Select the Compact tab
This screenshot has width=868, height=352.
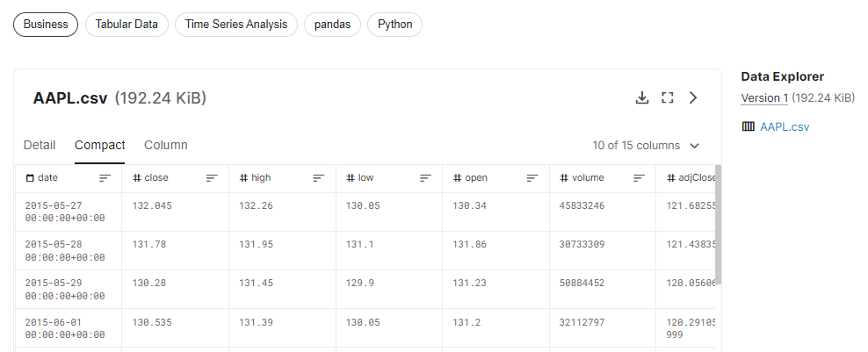99,145
